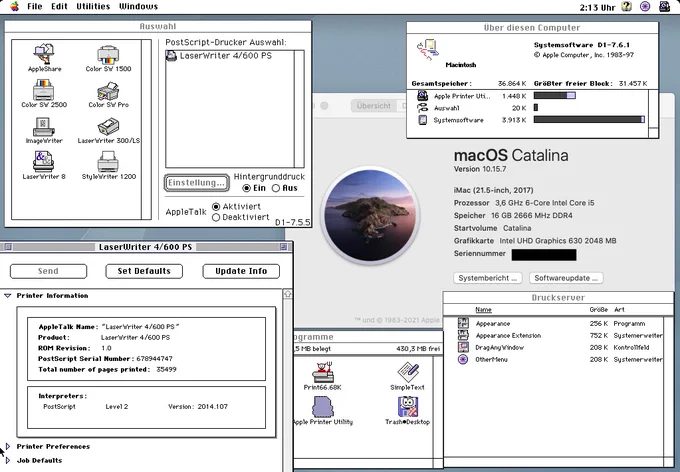
Task: Switch to the Übersicht tab
Action: click(374, 105)
